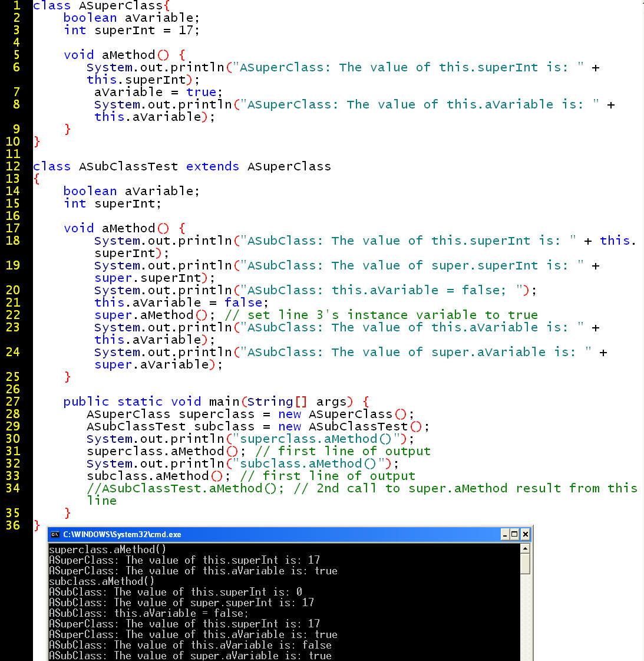
Task: Click the C:\WINDOWS icon on the title bar
Action: tap(54, 534)
